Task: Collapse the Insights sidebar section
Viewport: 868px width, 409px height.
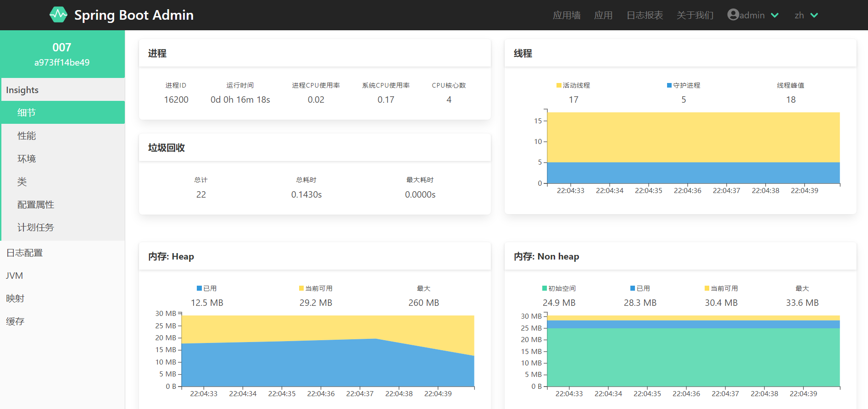Action: pos(62,90)
